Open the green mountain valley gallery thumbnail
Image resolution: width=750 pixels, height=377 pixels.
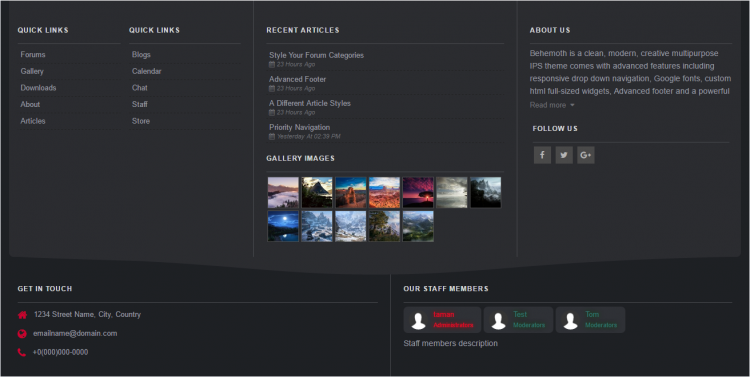pyautogui.click(x=418, y=226)
